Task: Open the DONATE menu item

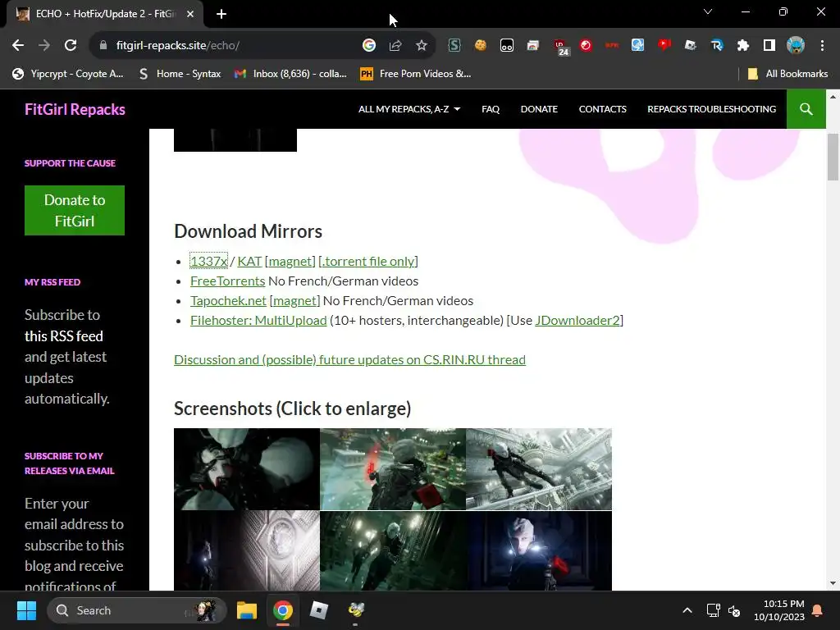Action: pyautogui.click(x=539, y=109)
